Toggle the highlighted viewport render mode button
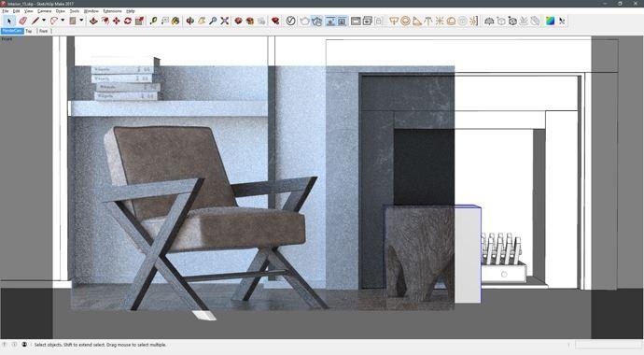This screenshot has width=644, height=355. click(330, 21)
